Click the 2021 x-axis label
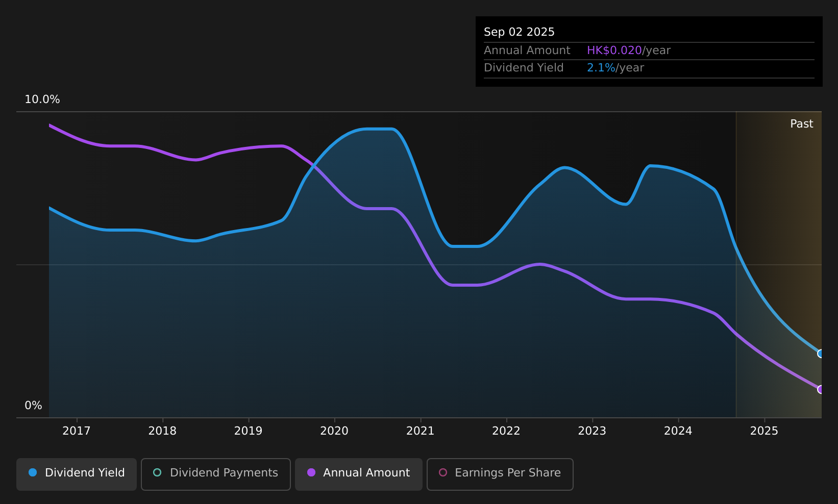This screenshot has height=504, width=838. (x=420, y=431)
